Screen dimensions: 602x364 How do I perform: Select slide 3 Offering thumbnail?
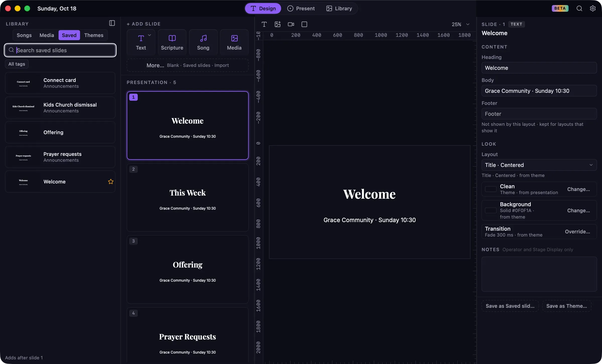(x=188, y=269)
